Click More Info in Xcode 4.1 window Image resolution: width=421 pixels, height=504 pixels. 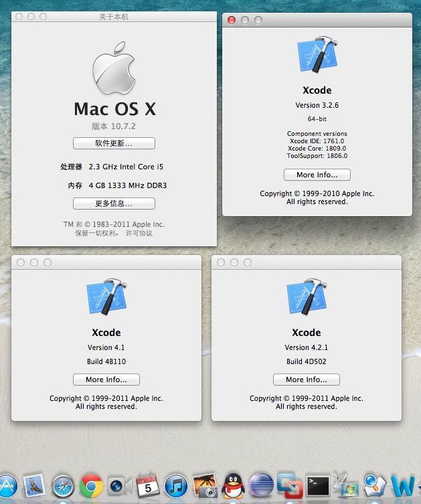[x=106, y=380]
